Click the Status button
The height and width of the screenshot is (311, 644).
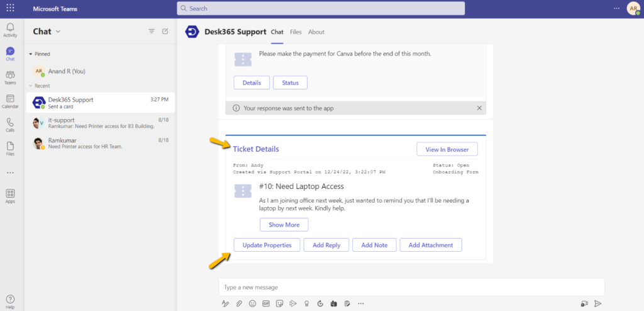pyautogui.click(x=290, y=82)
